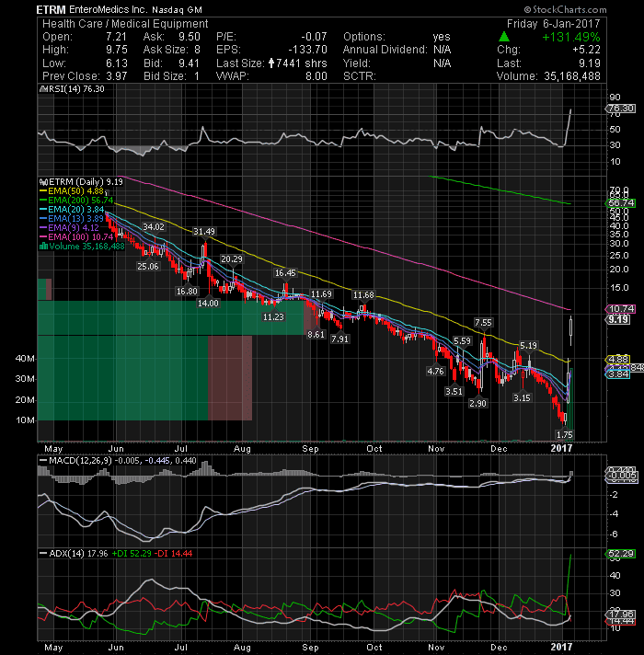Click the EnteroMedics Inc. company name

click(x=108, y=9)
